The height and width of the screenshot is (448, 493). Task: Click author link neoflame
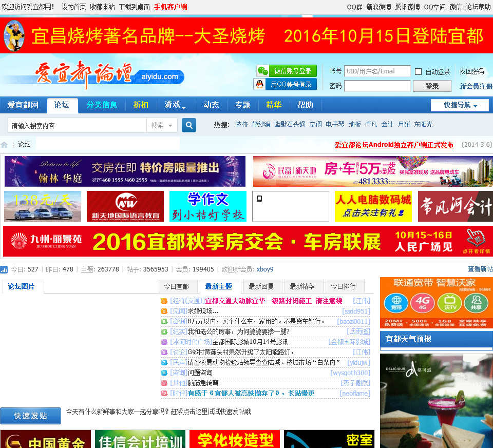[x=355, y=393]
